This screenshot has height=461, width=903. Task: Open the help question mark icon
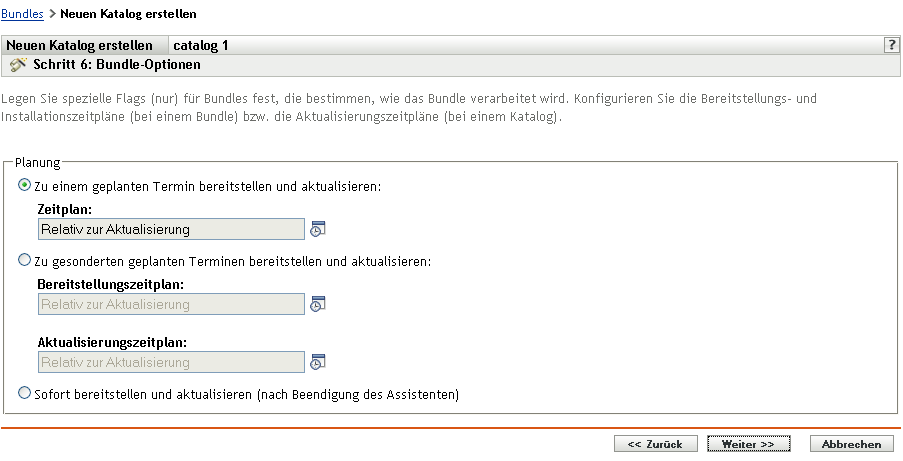point(891,45)
